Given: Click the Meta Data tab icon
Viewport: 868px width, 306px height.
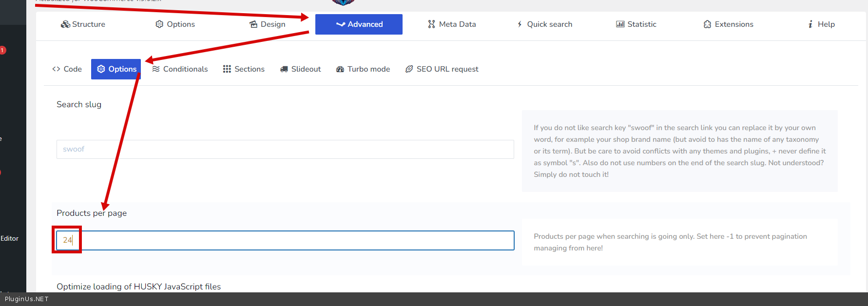Looking at the screenshot, I should 431,24.
